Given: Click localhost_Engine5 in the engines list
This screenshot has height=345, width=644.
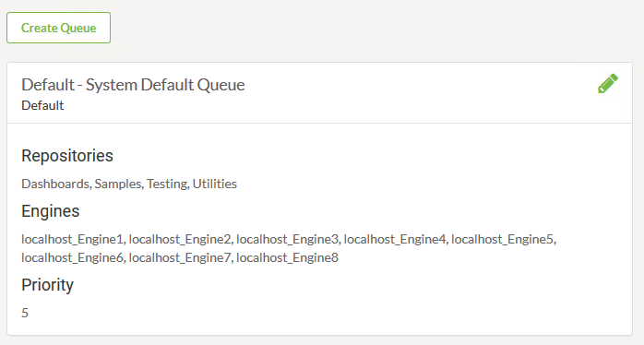Looking at the screenshot, I should click(x=502, y=239).
